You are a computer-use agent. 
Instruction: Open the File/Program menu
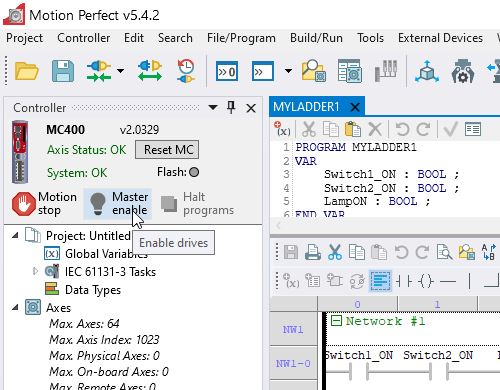[x=241, y=38]
